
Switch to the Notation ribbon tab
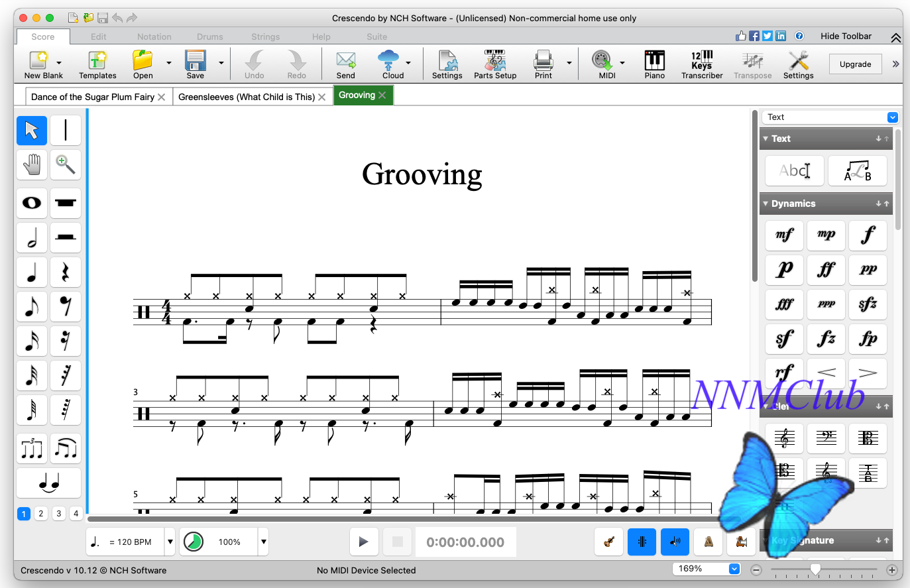pos(154,37)
